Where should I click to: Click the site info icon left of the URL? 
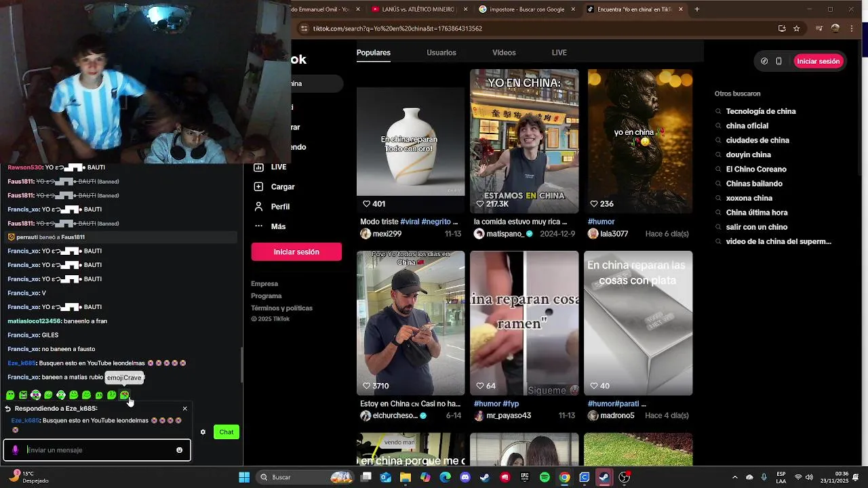pos(304,28)
